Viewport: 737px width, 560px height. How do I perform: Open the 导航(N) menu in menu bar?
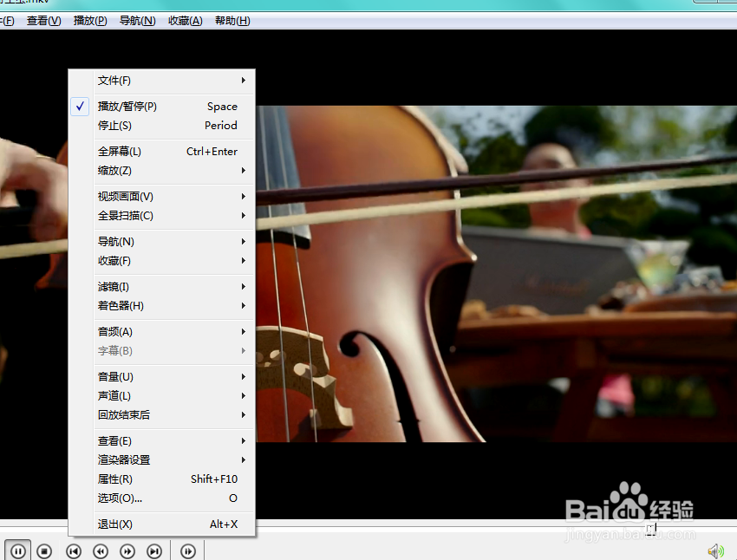pos(137,21)
